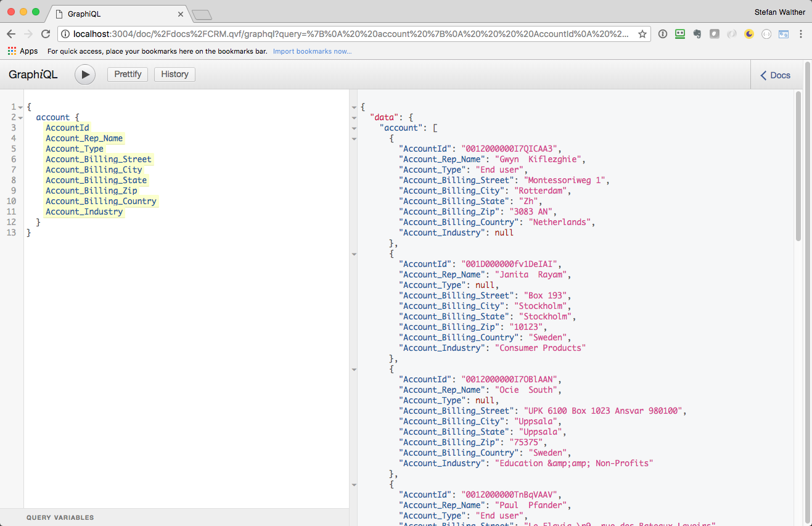This screenshot has height=526, width=812.
Task: Fold the first account object in results
Action: pos(354,139)
